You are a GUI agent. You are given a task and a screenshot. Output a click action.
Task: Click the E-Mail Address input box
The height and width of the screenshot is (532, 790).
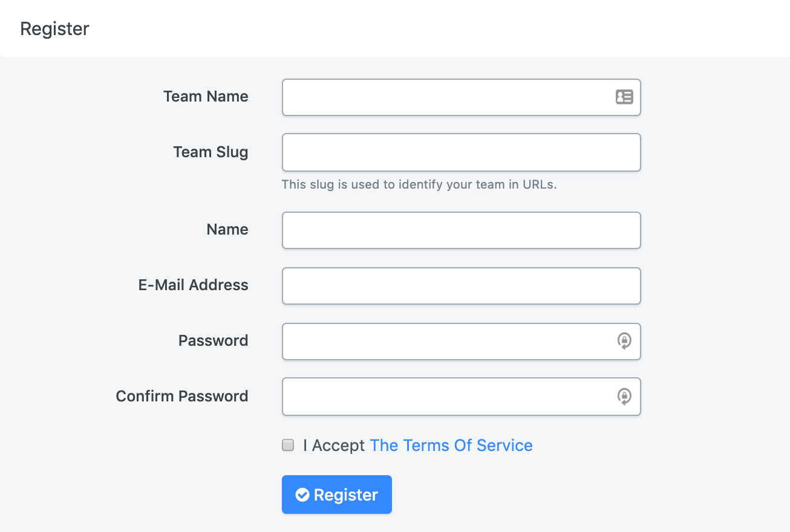coord(461,286)
